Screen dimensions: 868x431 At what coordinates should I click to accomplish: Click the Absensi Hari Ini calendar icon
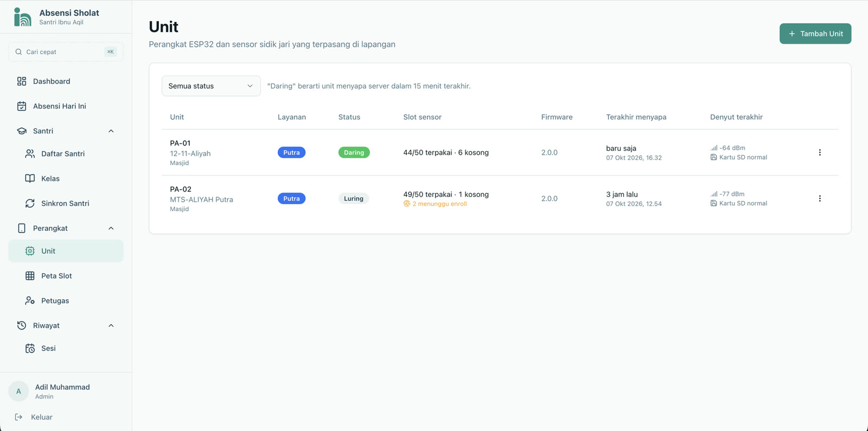tap(22, 106)
